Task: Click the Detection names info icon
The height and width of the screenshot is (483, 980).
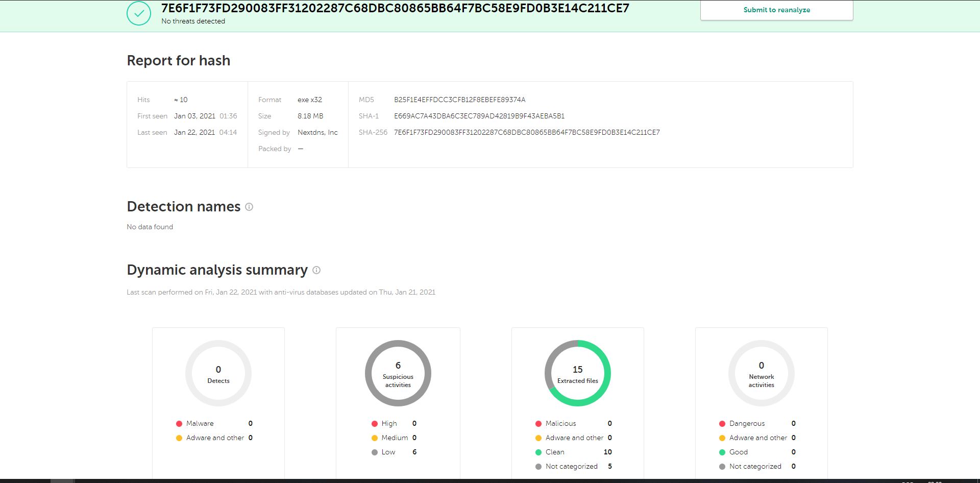Action: point(249,207)
